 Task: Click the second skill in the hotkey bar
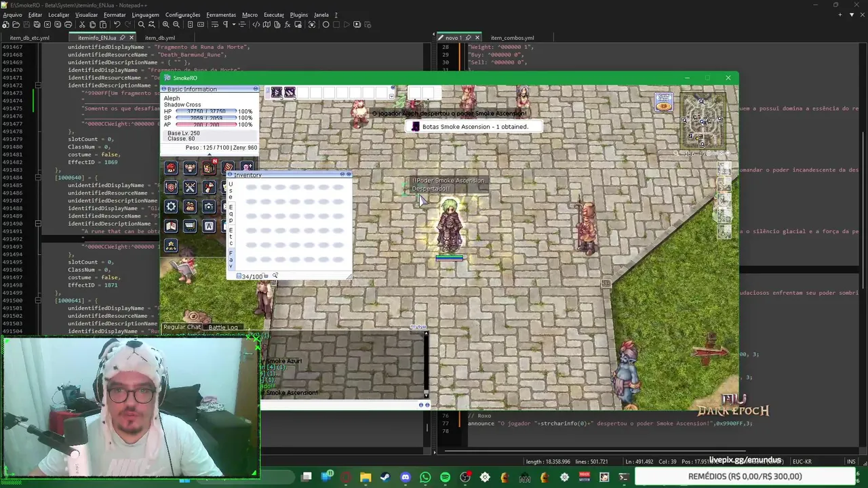pos(290,92)
